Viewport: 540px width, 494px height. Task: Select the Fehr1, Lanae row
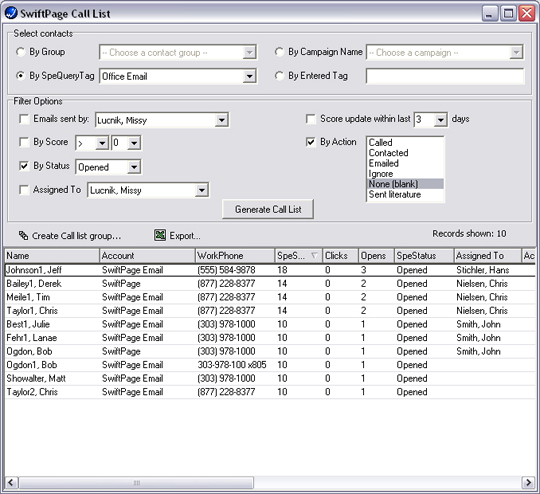(x=270, y=338)
